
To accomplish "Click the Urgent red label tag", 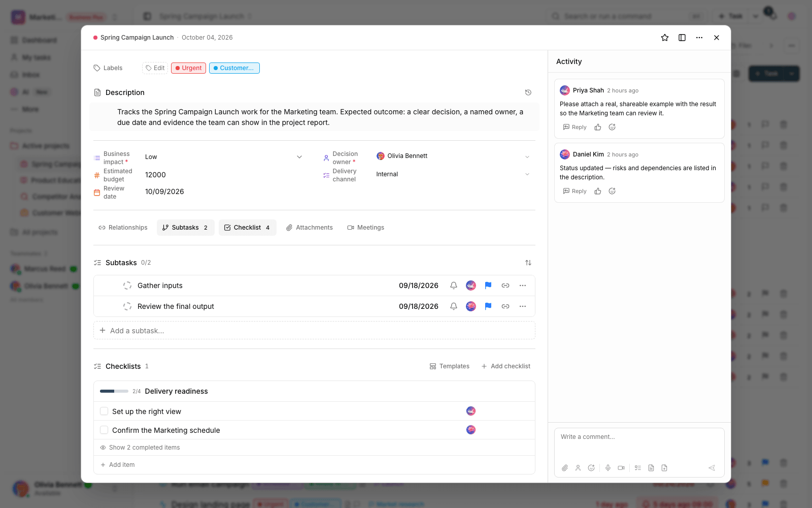I will click(188, 68).
